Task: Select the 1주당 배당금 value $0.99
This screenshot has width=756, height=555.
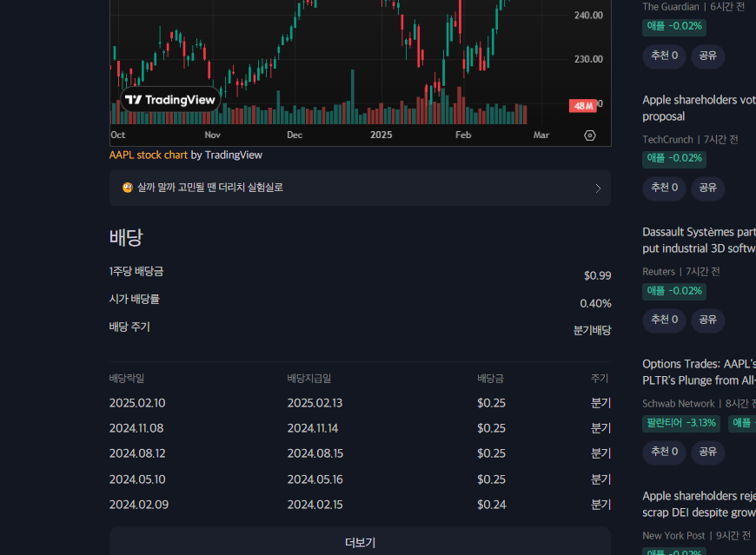Action: pyautogui.click(x=597, y=275)
